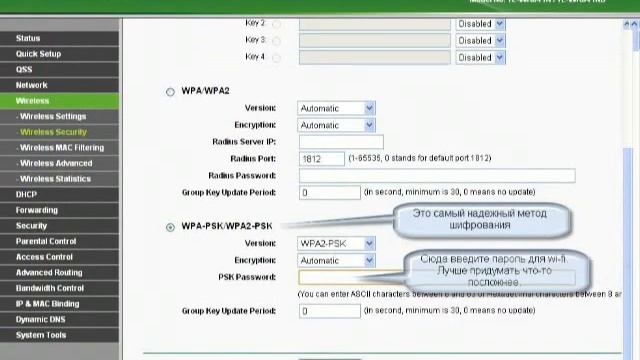
Task: Open Access Control settings
Action: 60,257
